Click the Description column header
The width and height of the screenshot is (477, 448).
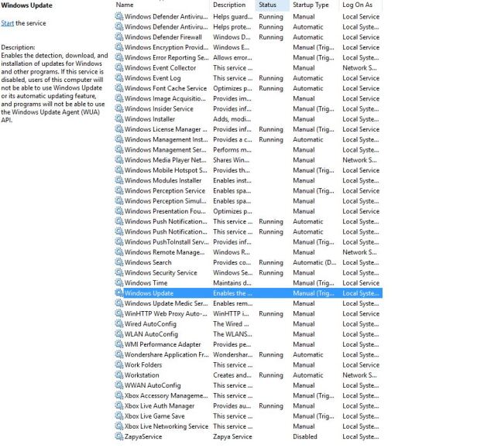click(x=228, y=5)
